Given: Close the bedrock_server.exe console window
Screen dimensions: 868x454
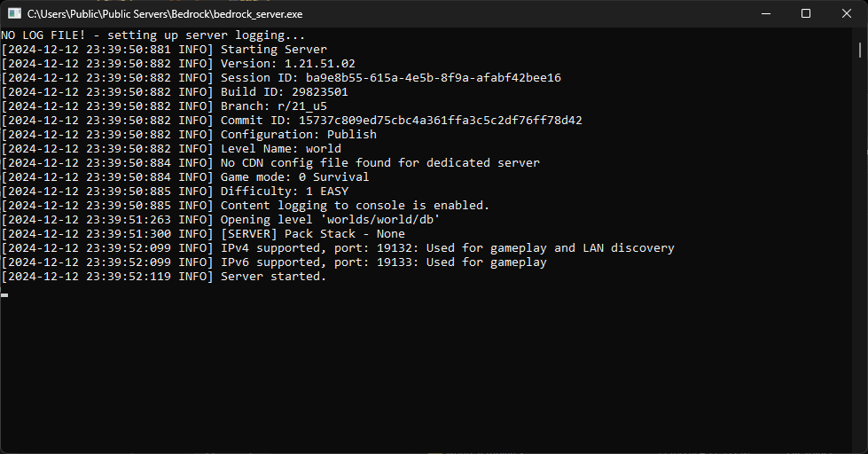Looking at the screenshot, I should (847, 13).
